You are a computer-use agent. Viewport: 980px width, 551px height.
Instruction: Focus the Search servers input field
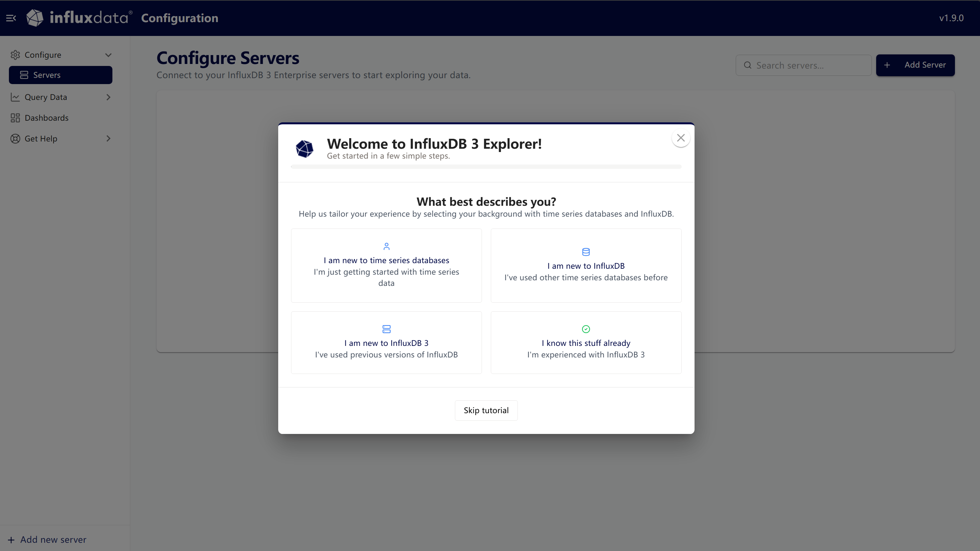803,65
